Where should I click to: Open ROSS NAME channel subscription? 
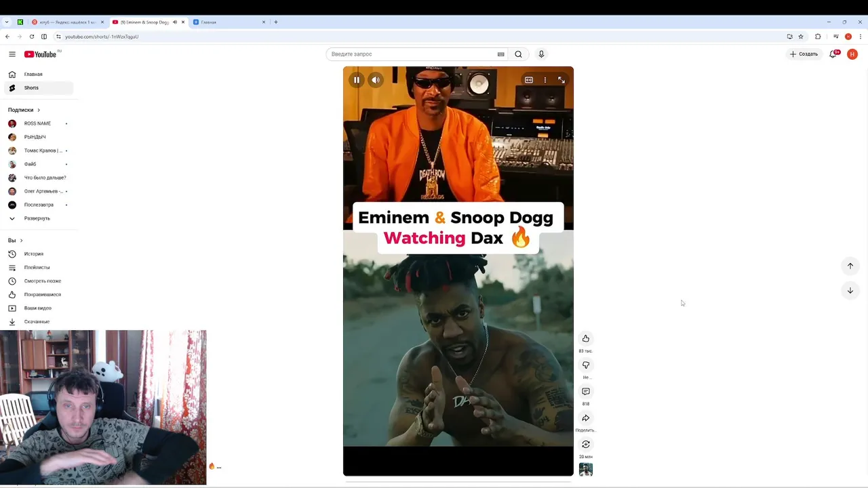pos(39,123)
